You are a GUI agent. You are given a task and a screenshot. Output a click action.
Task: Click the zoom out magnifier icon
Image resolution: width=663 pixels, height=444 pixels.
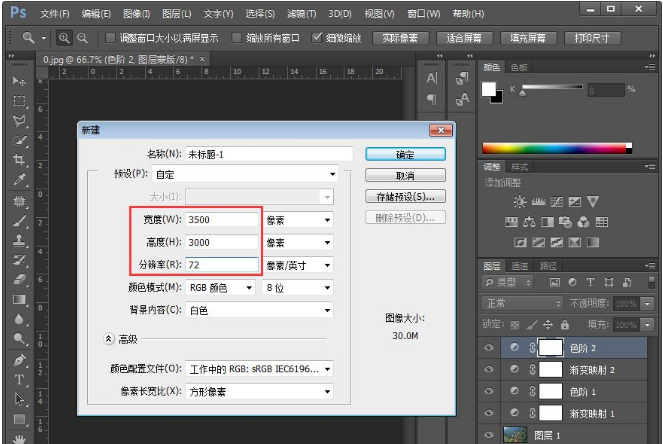tap(82, 37)
